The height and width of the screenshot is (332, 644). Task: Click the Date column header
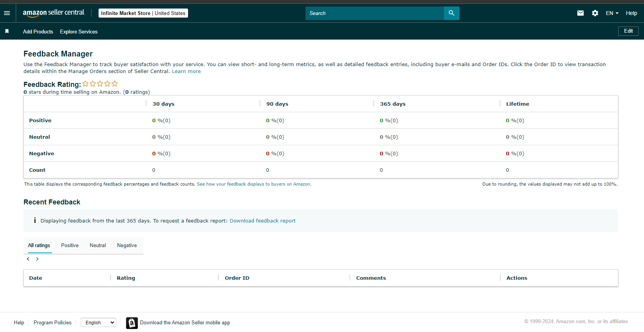(36, 278)
